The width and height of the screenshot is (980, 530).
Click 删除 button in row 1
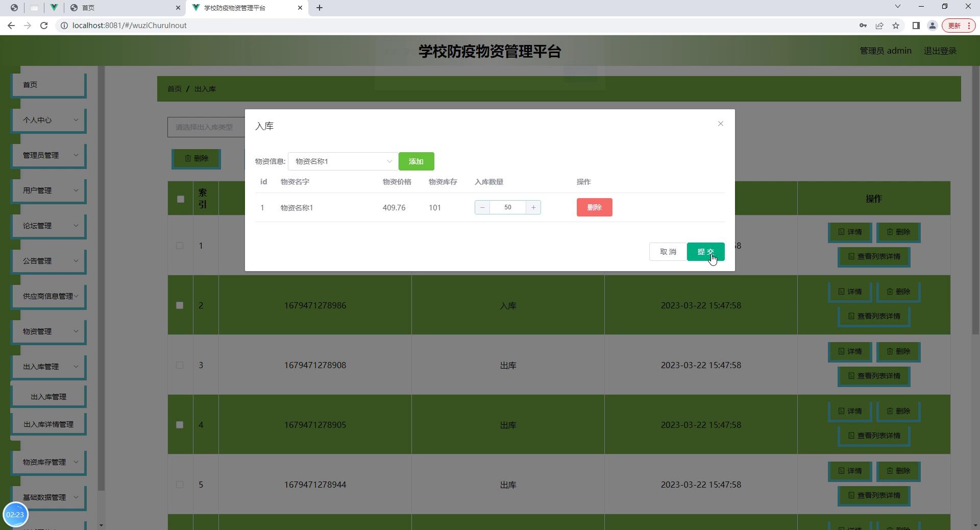(898, 232)
